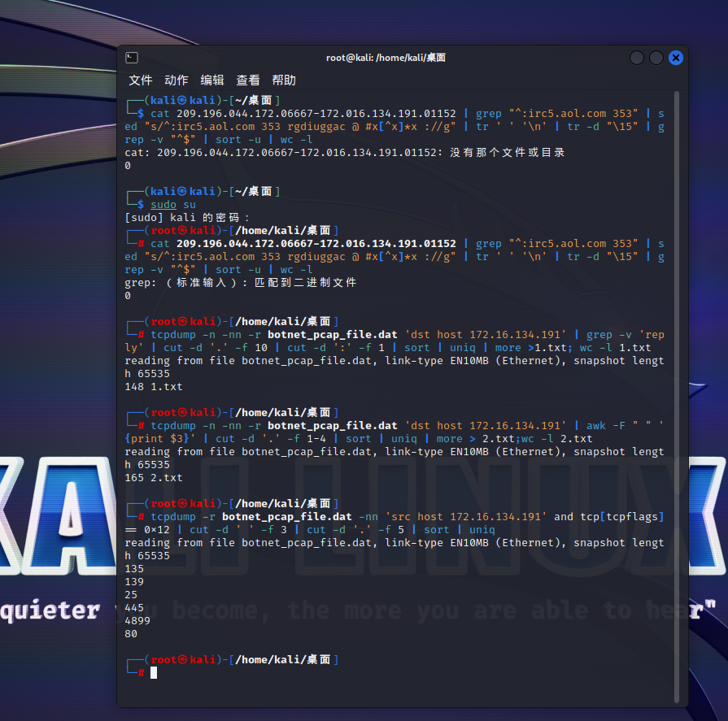Minimize the terminal with the first round button

click(637, 58)
